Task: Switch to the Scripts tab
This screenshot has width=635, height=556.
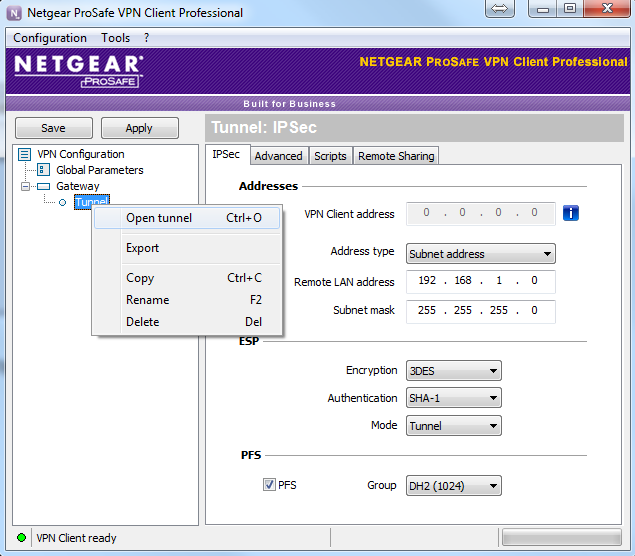Action: click(x=330, y=156)
